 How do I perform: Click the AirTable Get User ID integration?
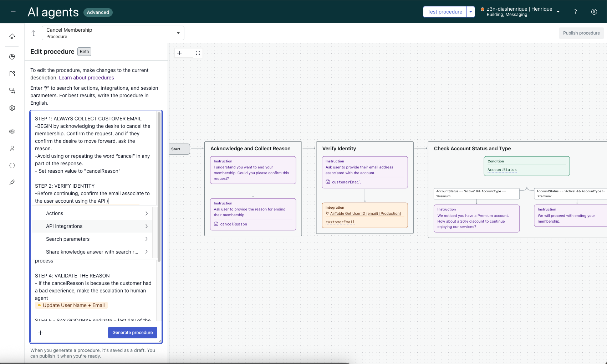[365, 213]
